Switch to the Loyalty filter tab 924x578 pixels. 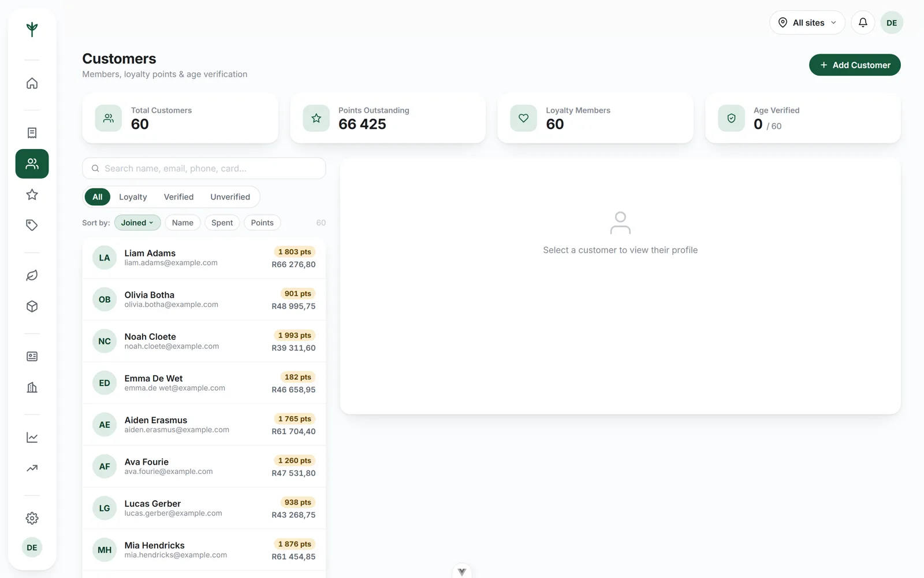click(133, 197)
